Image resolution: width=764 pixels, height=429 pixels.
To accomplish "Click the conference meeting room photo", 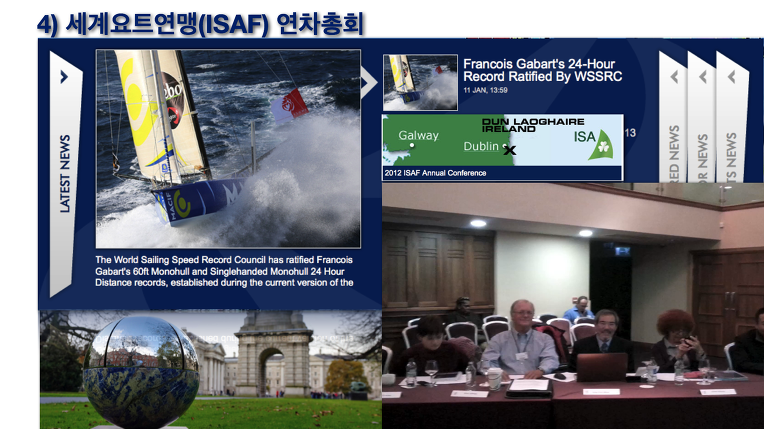I will (x=573, y=306).
